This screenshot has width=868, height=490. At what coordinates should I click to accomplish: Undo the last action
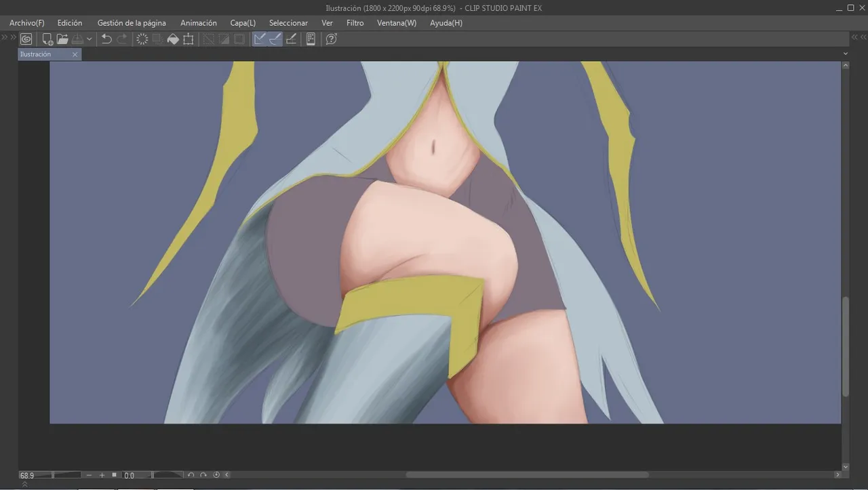coord(106,39)
